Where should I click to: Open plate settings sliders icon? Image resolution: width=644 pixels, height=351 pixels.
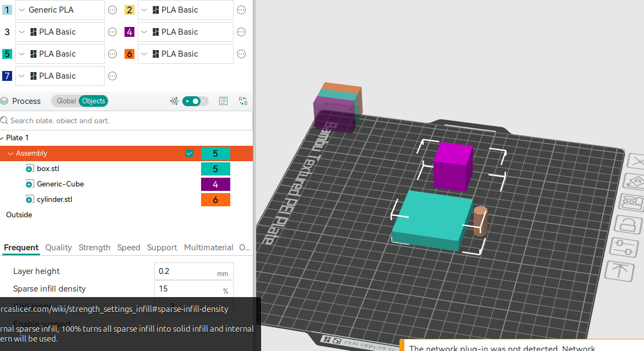pos(624,247)
